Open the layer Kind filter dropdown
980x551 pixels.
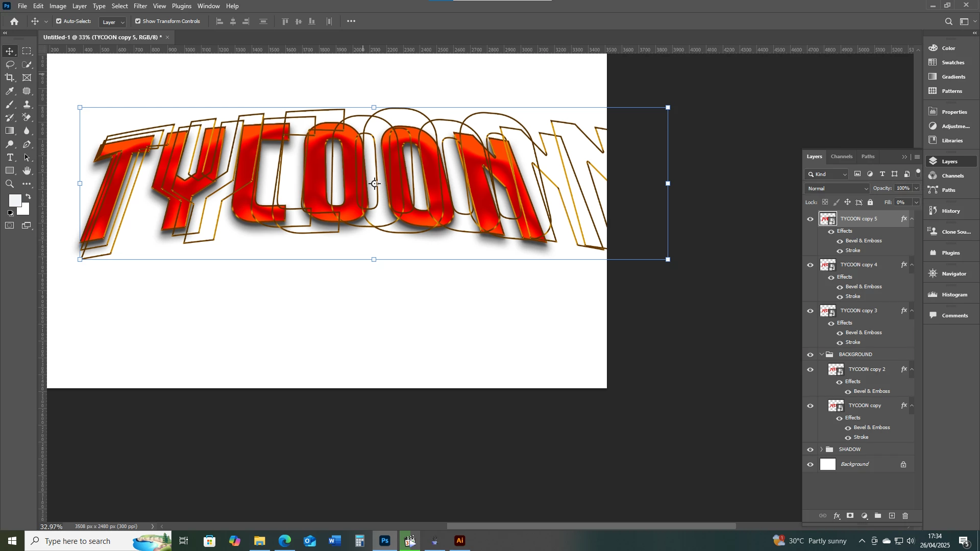[827, 174]
